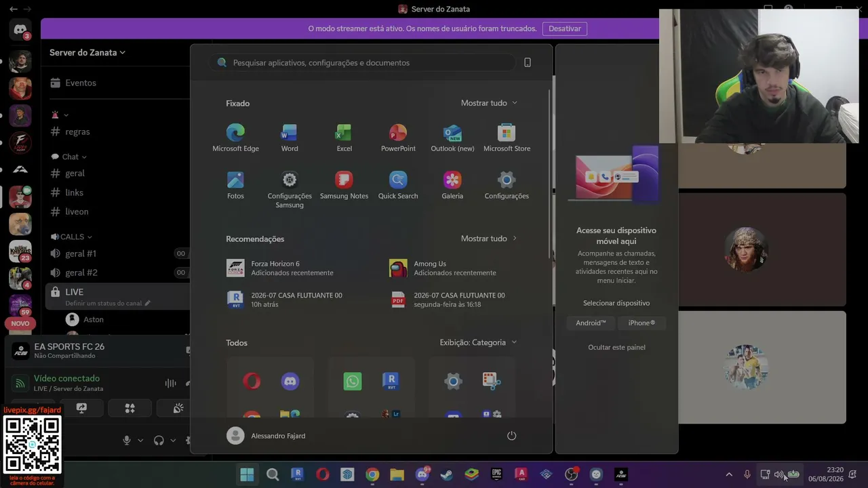Image resolution: width=868 pixels, height=488 pixels.
Task: Click Ocultar este painel link
Action: (616, 347)
